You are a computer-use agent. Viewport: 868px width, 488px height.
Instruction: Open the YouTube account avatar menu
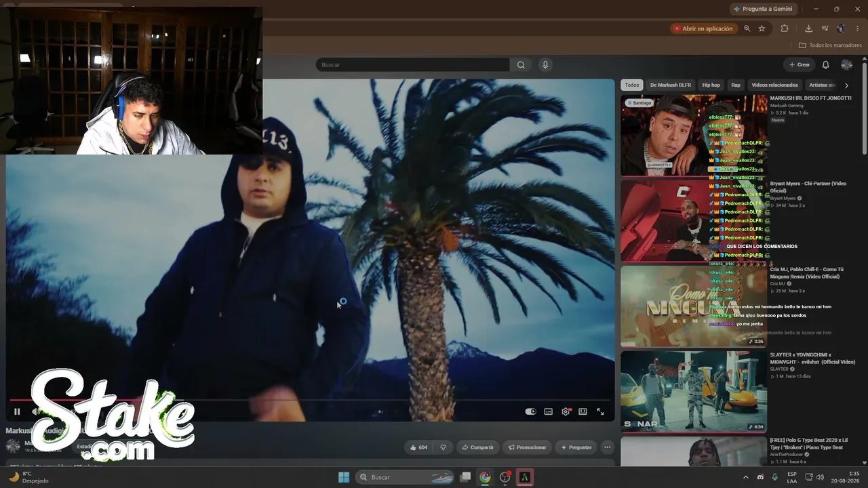click(846, 65)
